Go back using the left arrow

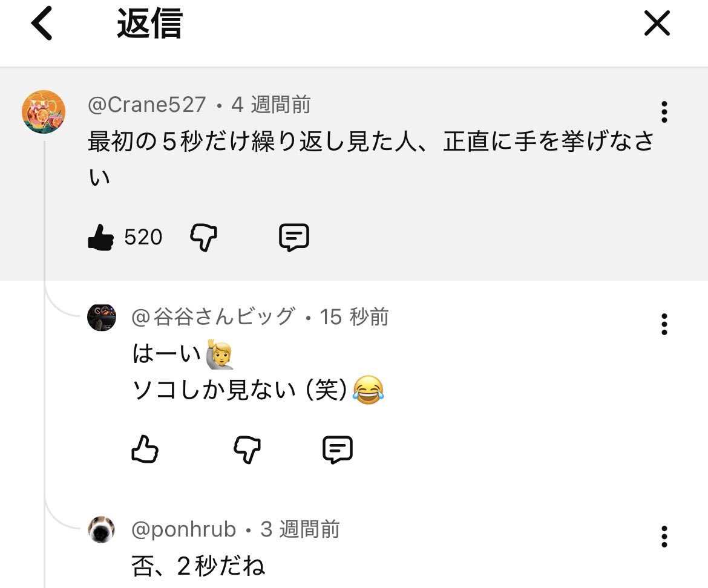point(42,25)
